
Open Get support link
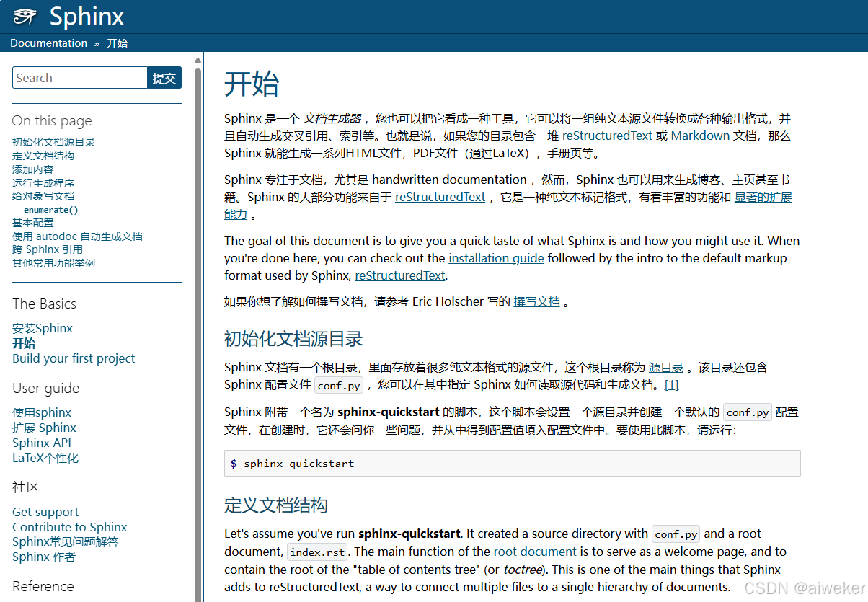coord(45,512)
